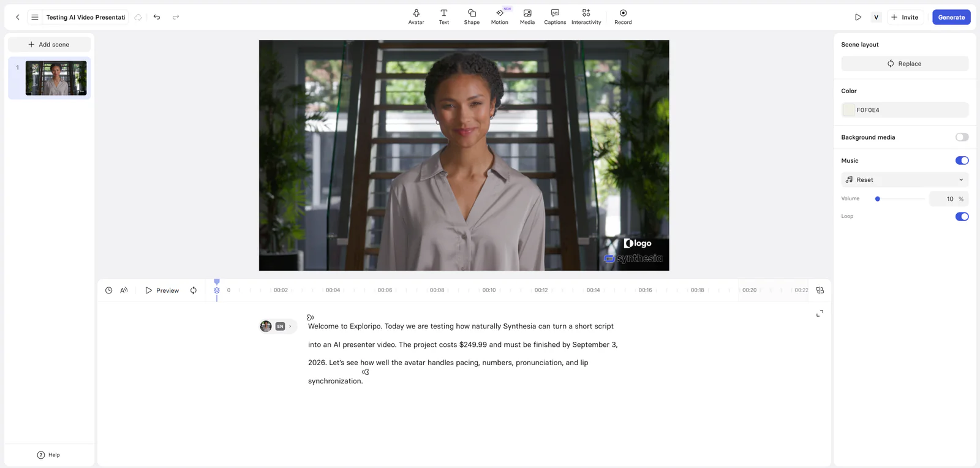Click the regenerate refresh icon on timeline
This screenshot has width=980, height=468.
click(194, 290)
